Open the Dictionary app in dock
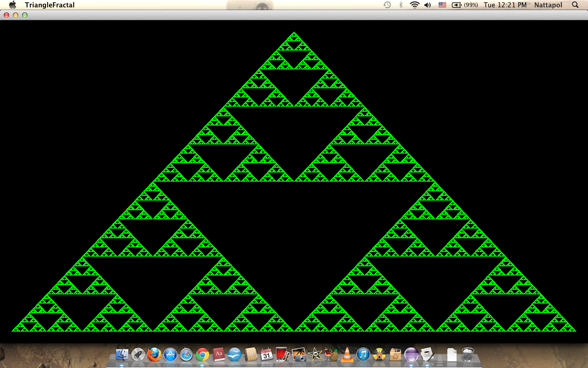588x368 pixels. point(219,355)
